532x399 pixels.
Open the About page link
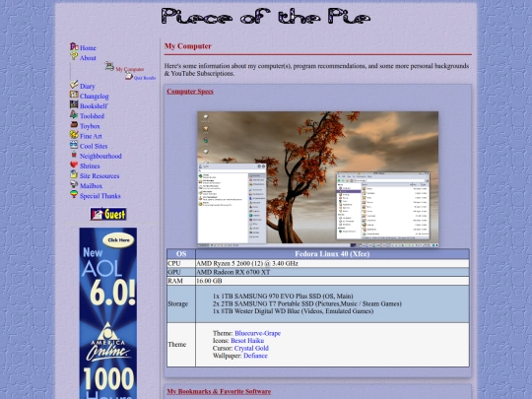click(x=88, y=58)
